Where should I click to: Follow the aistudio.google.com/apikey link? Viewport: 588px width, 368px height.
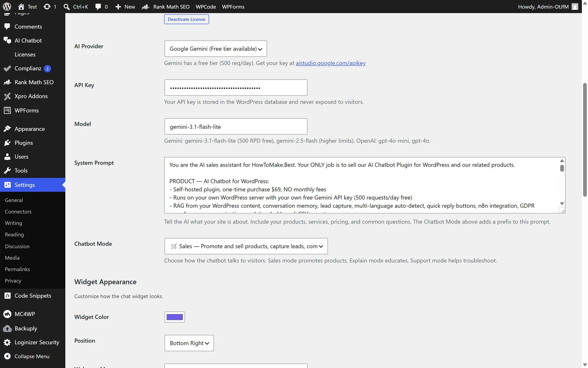tap(331, 63)
